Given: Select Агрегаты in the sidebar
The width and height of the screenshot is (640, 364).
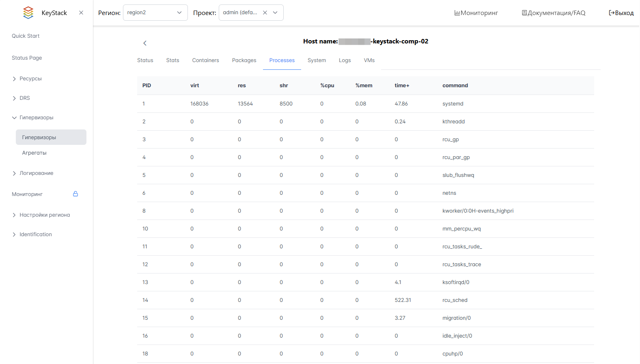Looking at the screenshot, I should point(34,153).
